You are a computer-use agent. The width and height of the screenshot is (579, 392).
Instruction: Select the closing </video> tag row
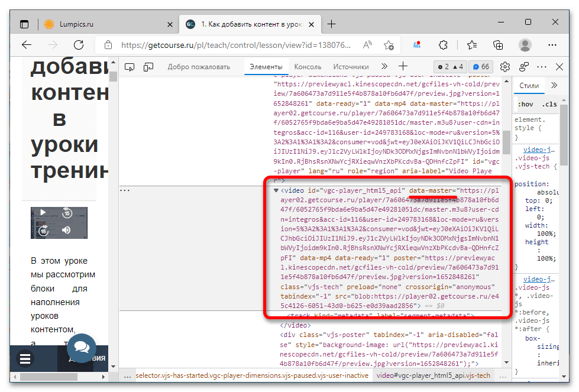tap(295, 325)
